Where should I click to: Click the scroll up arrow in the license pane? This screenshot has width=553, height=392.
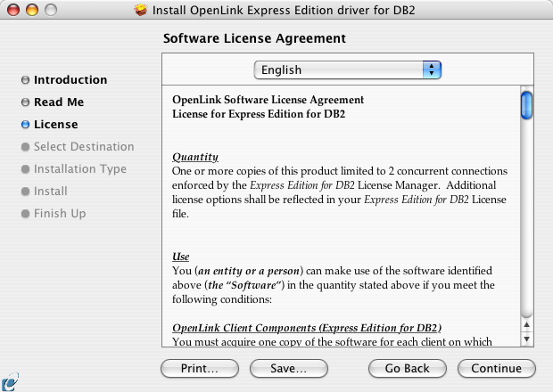pyautogui.click(x=526, y=324)
